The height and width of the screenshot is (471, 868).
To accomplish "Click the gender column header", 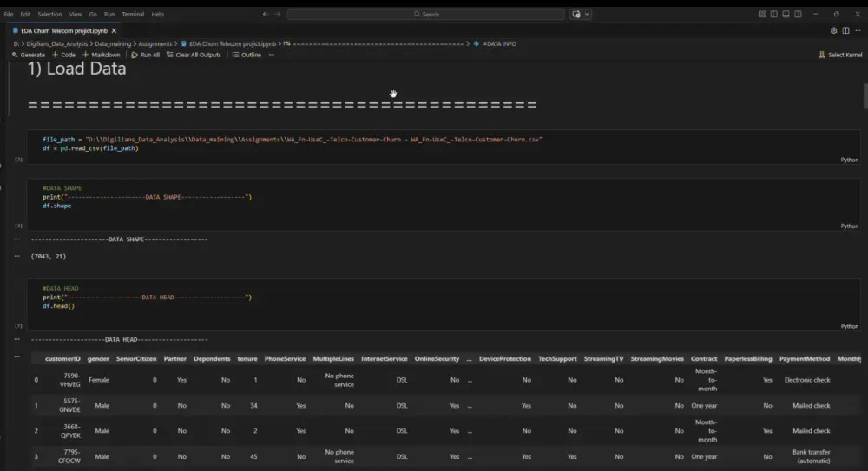I will 99,358.
